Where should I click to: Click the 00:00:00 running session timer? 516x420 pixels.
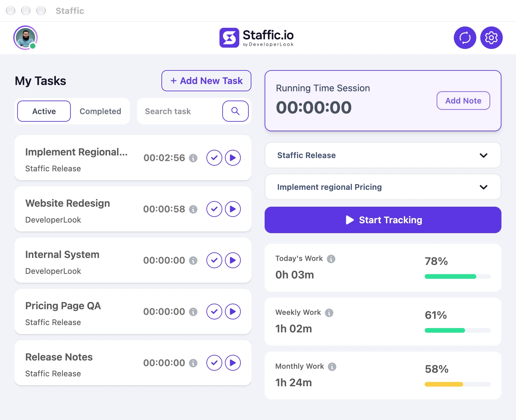(314, 107)
